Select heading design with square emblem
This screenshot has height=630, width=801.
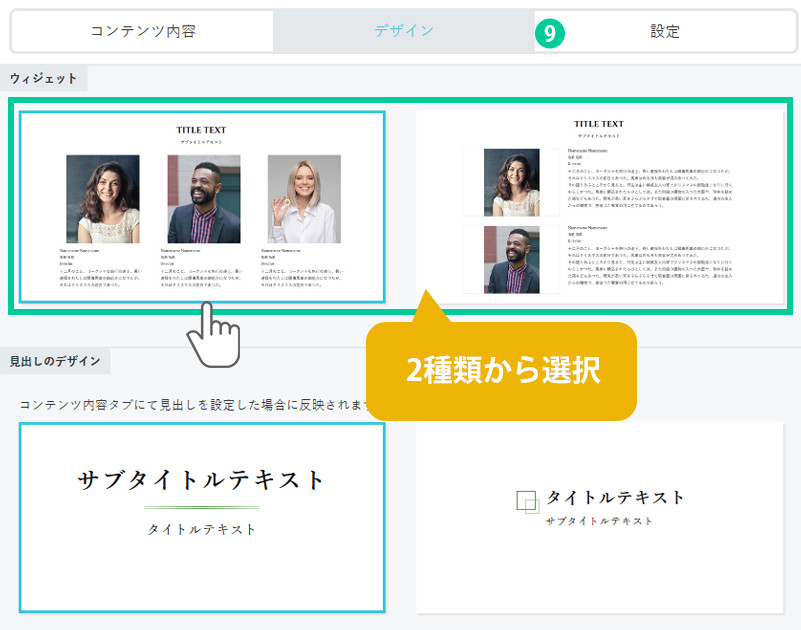[600, 517]
